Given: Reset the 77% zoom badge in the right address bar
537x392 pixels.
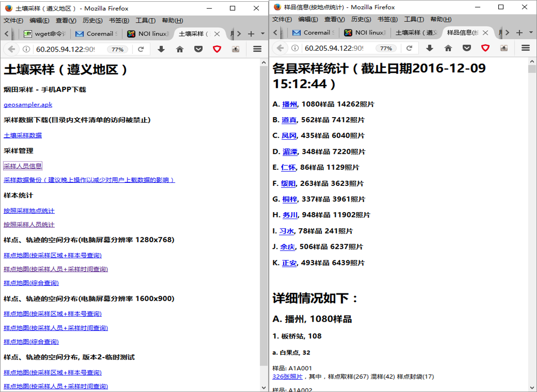Looking at the screenshot, I should (x=386, y=49).
